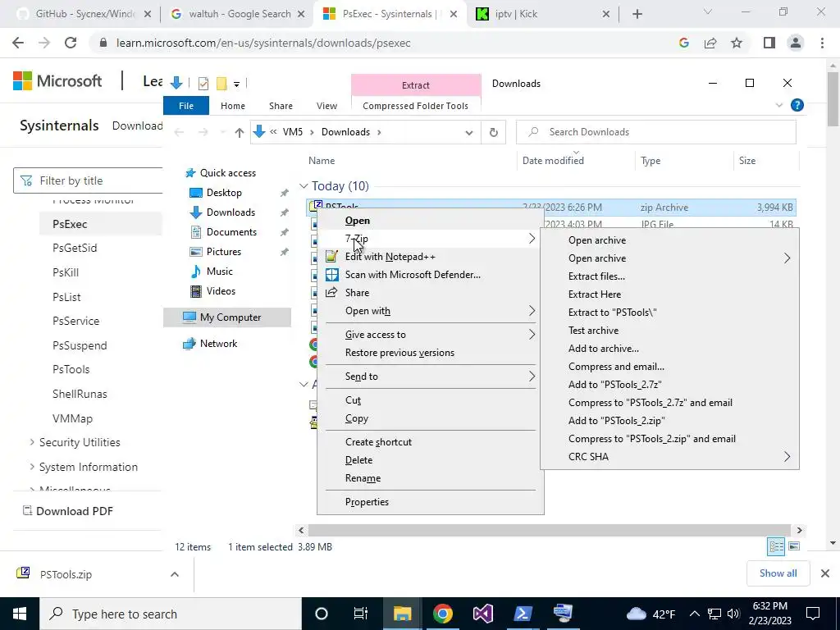Click Add to archive... entry
Screen dimensions: 840x630
(603, 349)
